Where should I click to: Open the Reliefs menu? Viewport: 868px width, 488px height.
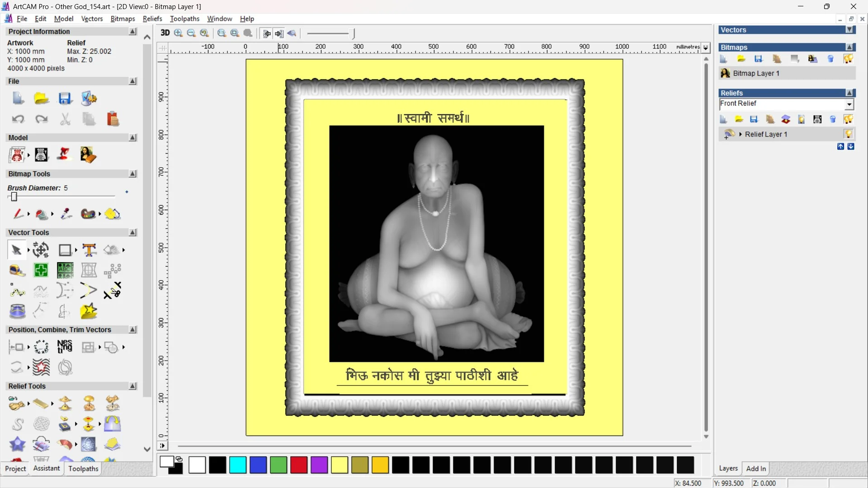(152, 19)
